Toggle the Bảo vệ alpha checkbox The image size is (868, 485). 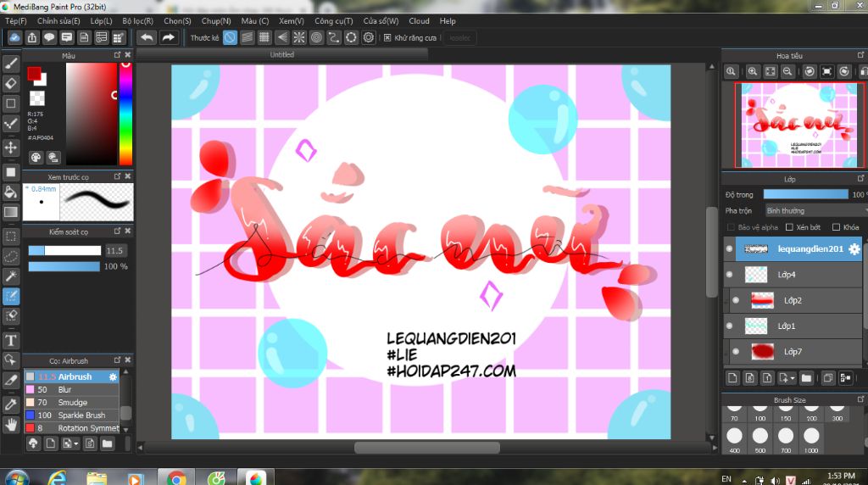pyautogui.click(x=731, y=227)
